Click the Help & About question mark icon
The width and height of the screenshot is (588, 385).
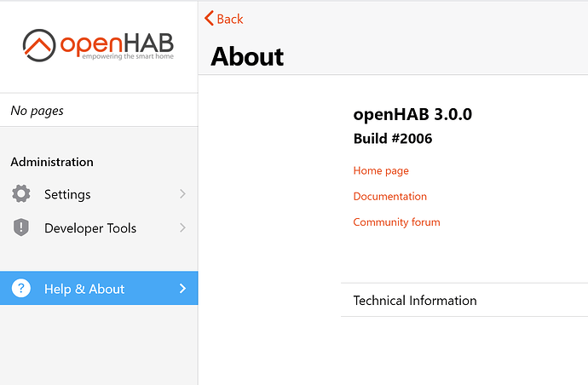[21, 288]
